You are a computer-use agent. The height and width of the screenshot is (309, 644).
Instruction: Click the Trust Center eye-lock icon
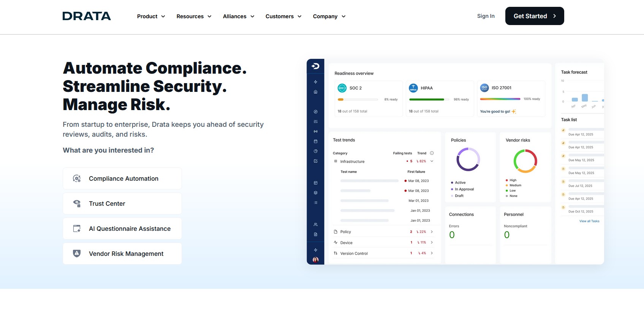click(77, 203)
